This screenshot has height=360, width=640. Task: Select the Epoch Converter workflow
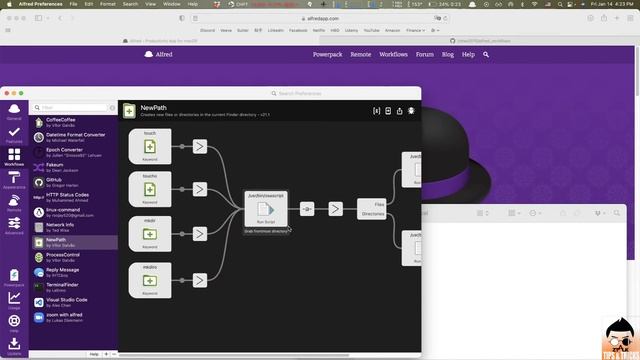(75, 152)
